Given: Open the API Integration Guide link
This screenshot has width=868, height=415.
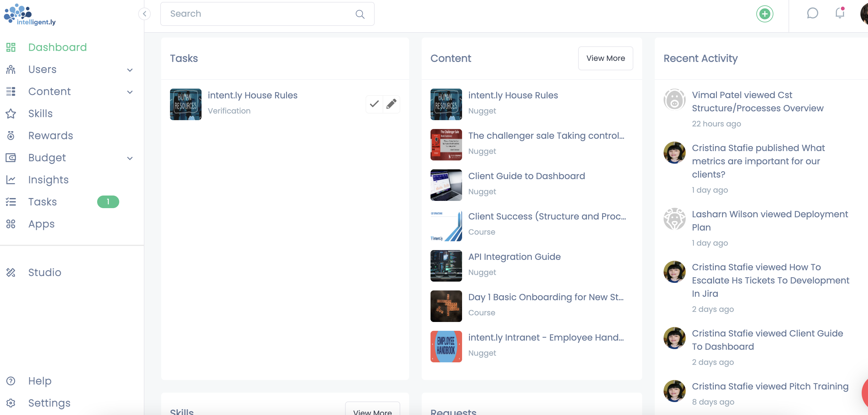Looking at the screenshot, I should [x=514, y=257].
